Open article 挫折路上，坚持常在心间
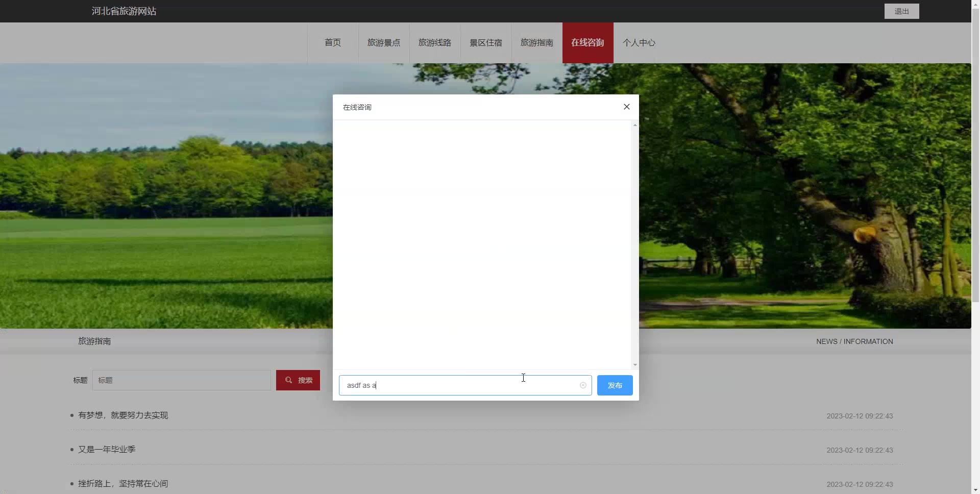Screen dimensions: 980x494 click(x=123, y=484)
